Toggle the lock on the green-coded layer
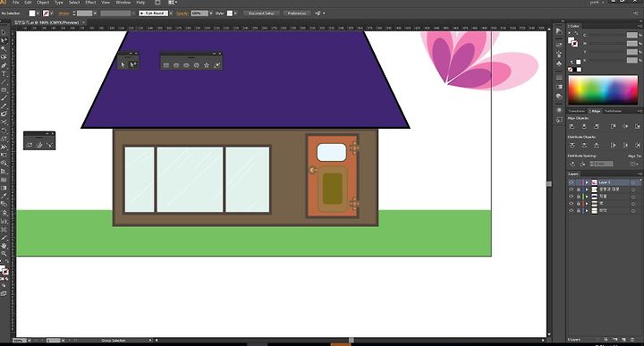 [579, 196]
